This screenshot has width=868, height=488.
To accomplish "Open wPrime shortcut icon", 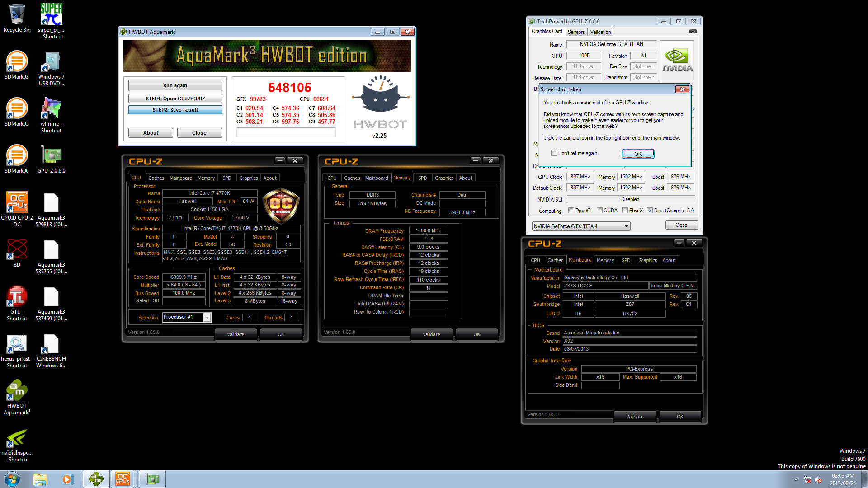I will coord(51,115).
